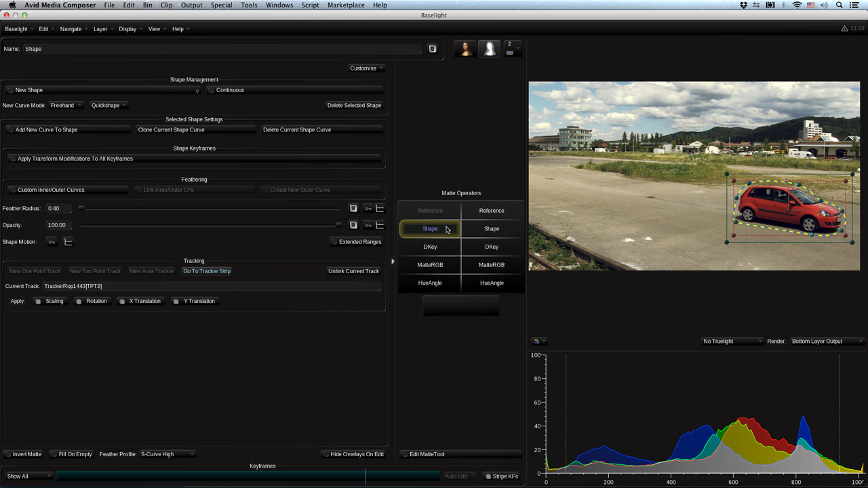Screen dimensions: 868x488
Task: Open the Marketplace menu in the menu bar
Action: coord(346,5)
